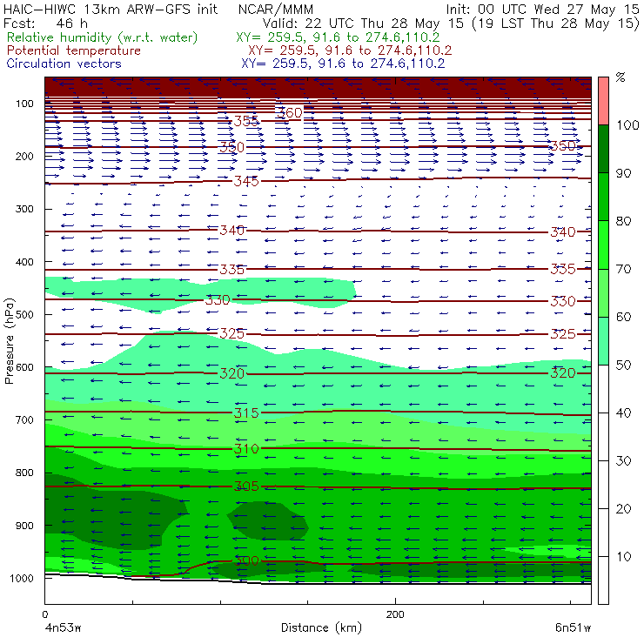Viewport: 644px width, 644px height.
Task: Click the 'Distance (km)' axis label
Action: (x=322, y=628)
